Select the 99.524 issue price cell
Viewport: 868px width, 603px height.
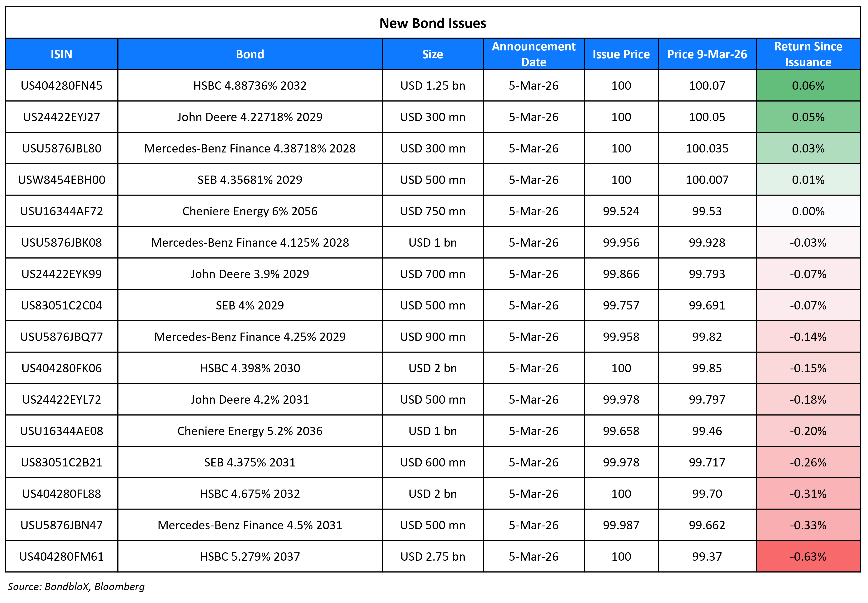point(621,211)
